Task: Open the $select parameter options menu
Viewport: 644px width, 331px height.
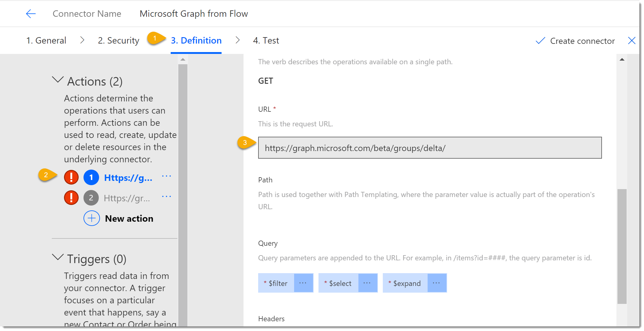Action: (368, 283)
